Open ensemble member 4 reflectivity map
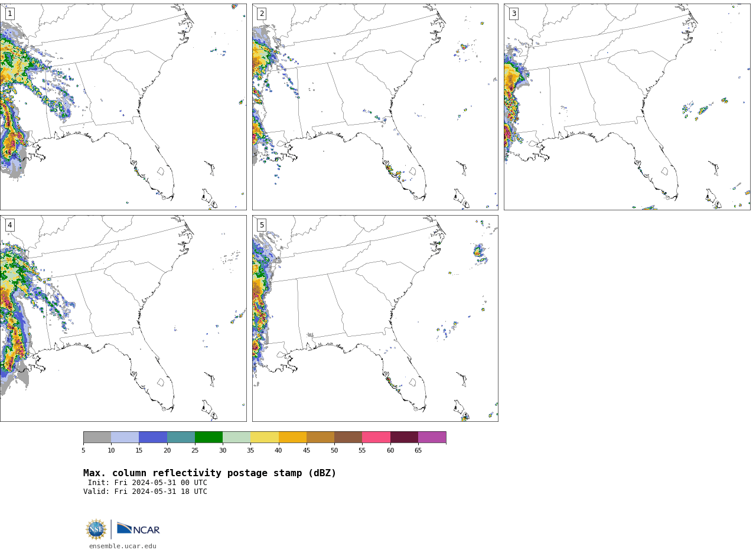This screenshot has height=553, width=756. [123, 318]
